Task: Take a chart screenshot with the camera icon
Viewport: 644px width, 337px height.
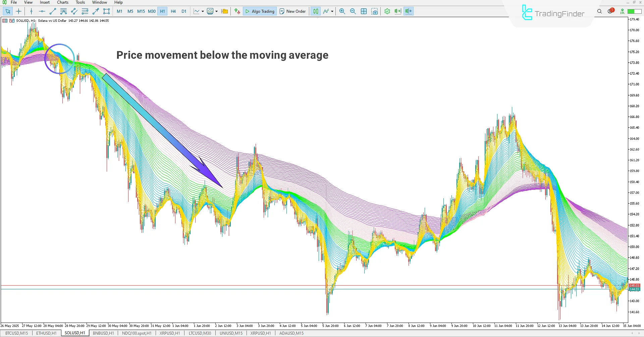Action: coord(375,11)
